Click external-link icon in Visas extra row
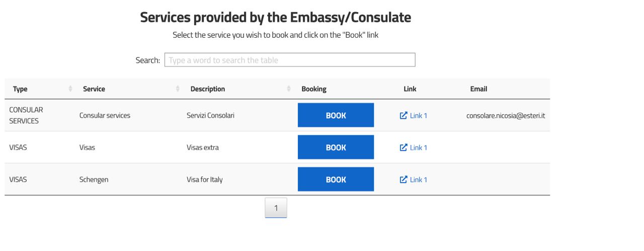The width and height of the screenshot is (644, 251). tap(403, 148)
